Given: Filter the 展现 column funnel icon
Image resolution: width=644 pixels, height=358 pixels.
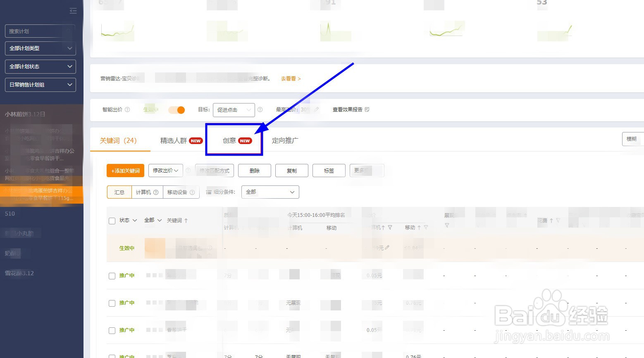Looking at the screenshot, I should [x=447, y=225].
